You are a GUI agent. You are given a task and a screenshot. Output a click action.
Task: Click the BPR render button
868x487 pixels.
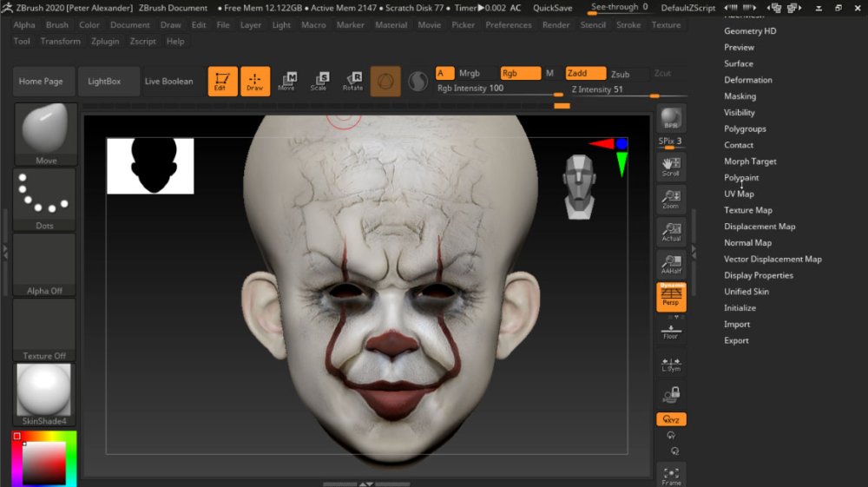coord(671,118)
